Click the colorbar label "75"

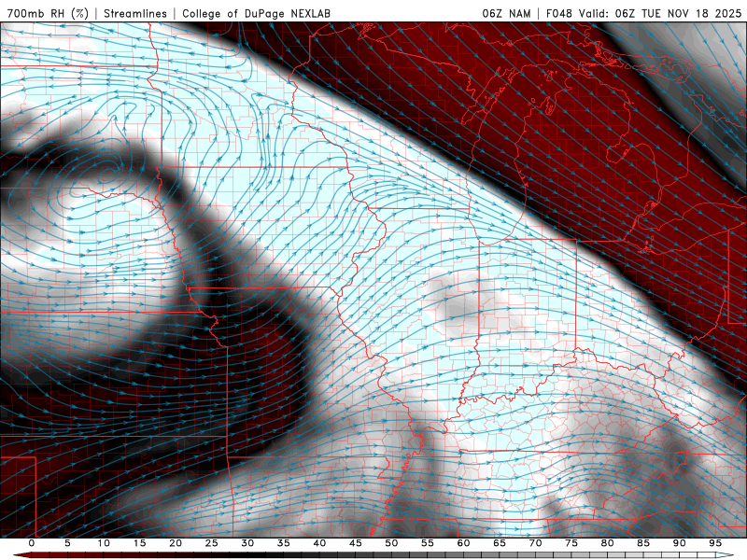click(571, 543)
